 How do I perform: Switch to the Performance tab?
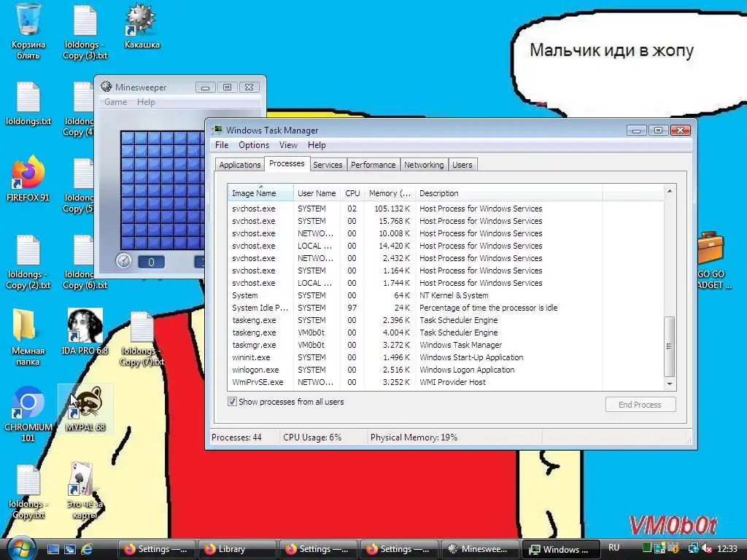pos(373,164)
